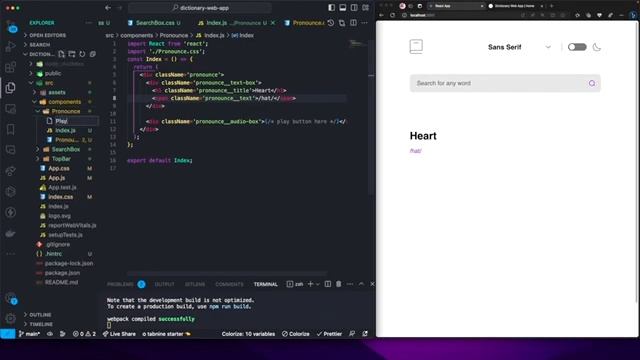Expand the OPEN EDITORS section
The width and height of the screenshot is (640, 360).
(x=46, y=35)
